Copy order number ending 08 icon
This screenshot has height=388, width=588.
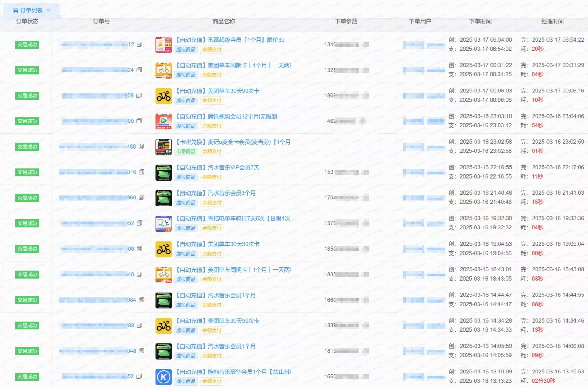click(x=139, y=95)
